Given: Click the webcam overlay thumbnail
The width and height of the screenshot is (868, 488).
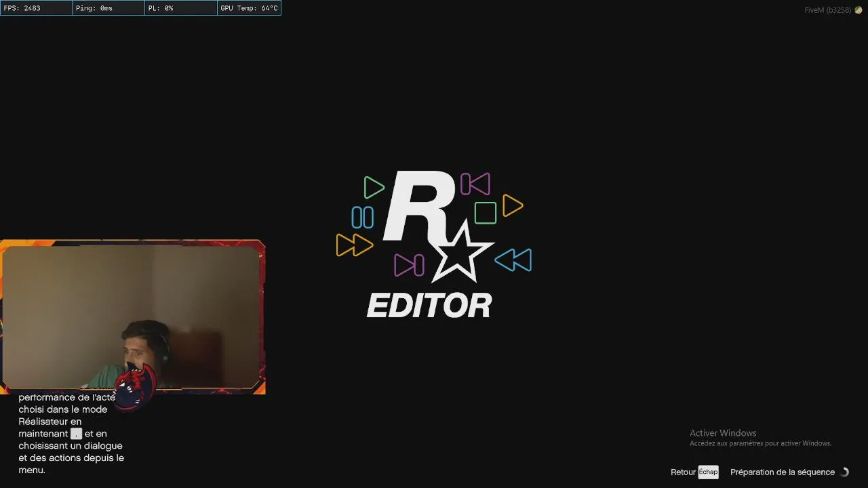Looking at the screenshot, I should [x=133, y=317].
